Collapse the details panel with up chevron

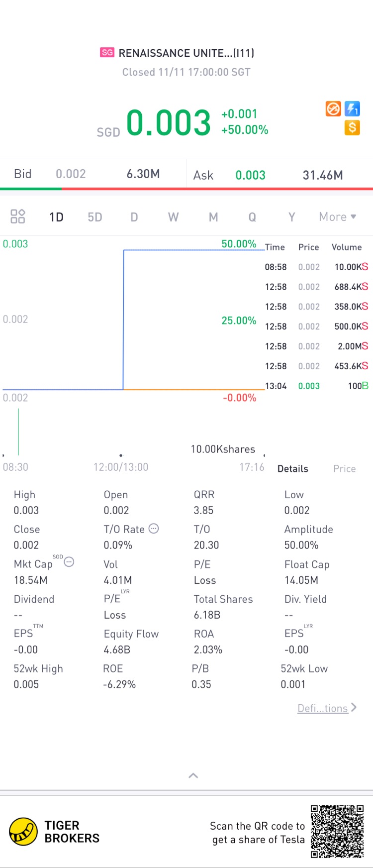pyautogui.click(x=193, y=775)
